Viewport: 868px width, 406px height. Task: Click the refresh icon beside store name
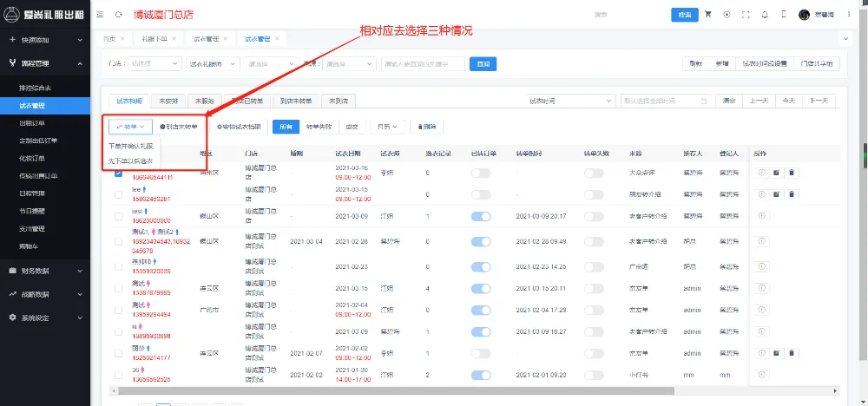[x=118, y=15]
